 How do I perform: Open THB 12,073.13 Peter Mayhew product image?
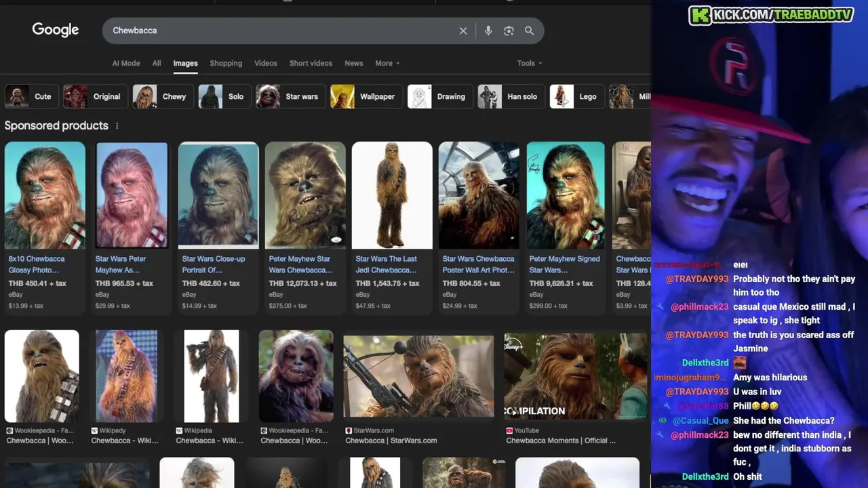(x=305, y=195)
